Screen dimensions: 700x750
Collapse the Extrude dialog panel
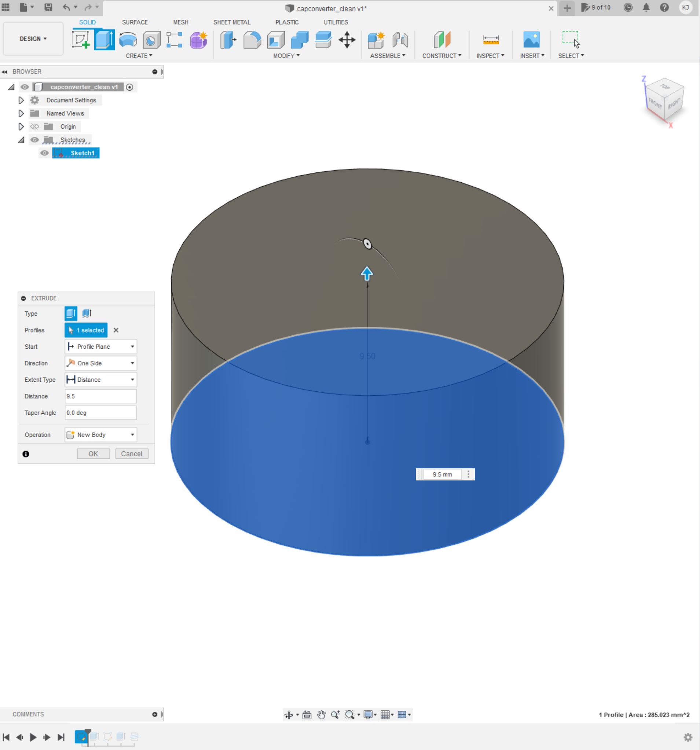click(23, 299)
